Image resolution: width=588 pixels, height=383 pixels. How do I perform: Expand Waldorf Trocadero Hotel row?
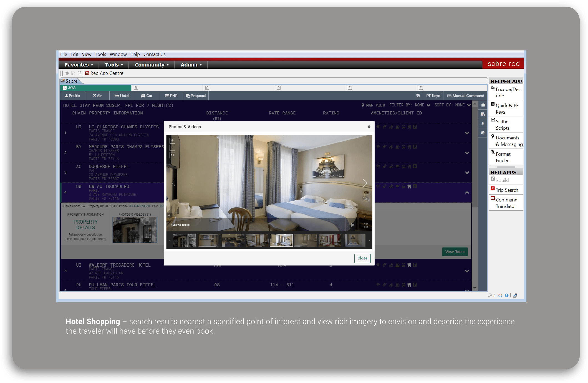(467, 271)
